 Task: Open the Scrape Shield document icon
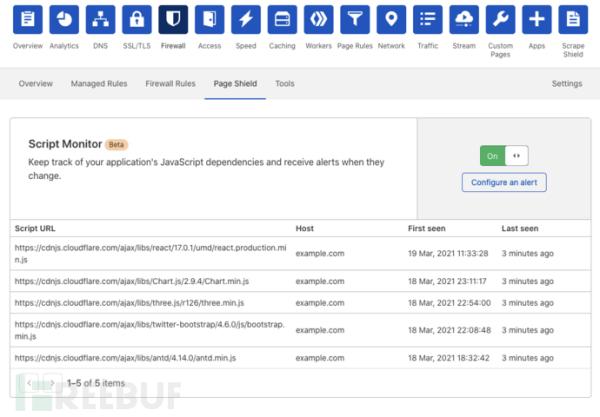point(572,19)
